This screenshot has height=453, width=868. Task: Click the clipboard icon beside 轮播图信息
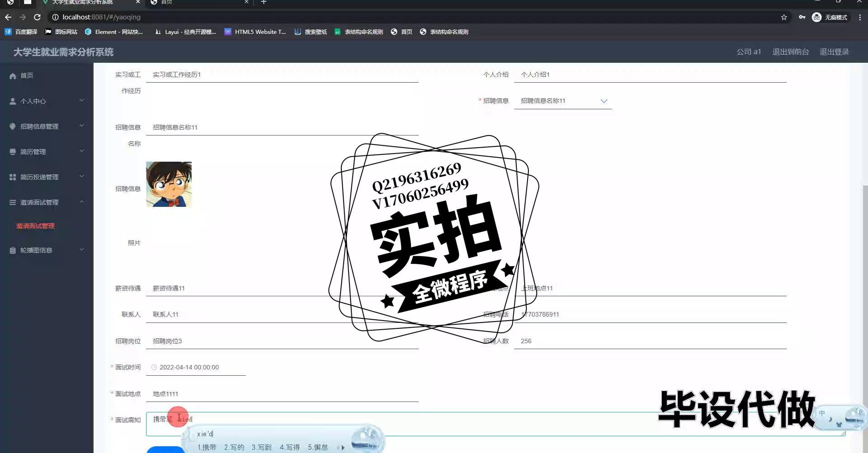click(x=13, y=250)
